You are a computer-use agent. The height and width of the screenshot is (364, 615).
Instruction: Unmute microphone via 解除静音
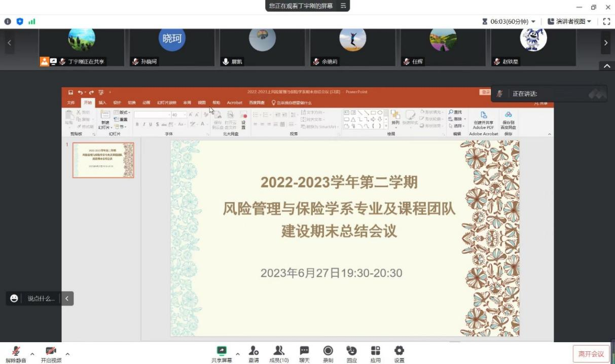tap(16, 353)
